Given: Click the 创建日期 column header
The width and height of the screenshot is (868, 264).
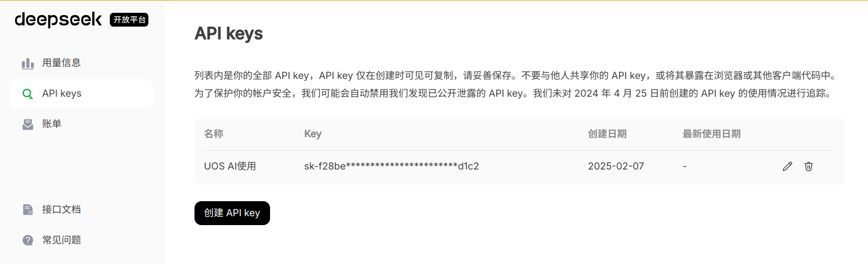Looking at the screenshot, I should click(x=607, y=134).
